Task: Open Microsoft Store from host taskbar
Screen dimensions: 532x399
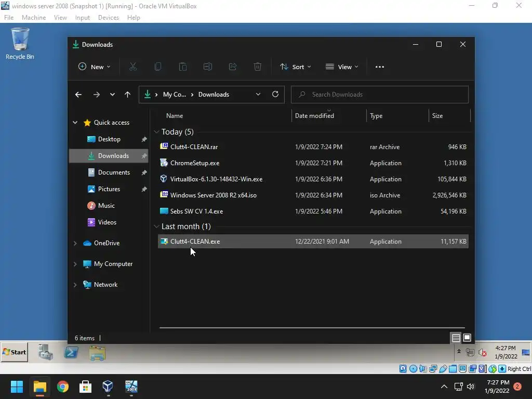Action: [86, 387]
